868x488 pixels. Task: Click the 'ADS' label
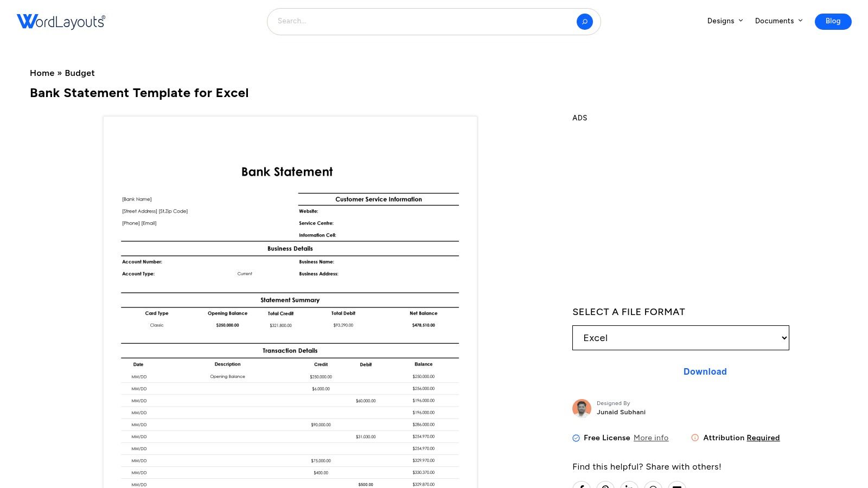(579, 118)
